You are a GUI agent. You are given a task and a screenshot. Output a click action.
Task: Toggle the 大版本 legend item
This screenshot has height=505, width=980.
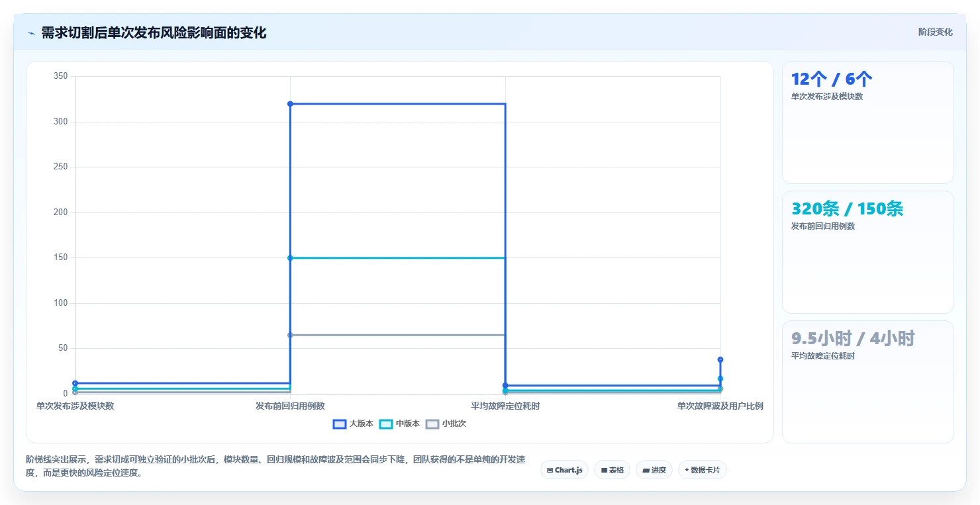[353, 424]
